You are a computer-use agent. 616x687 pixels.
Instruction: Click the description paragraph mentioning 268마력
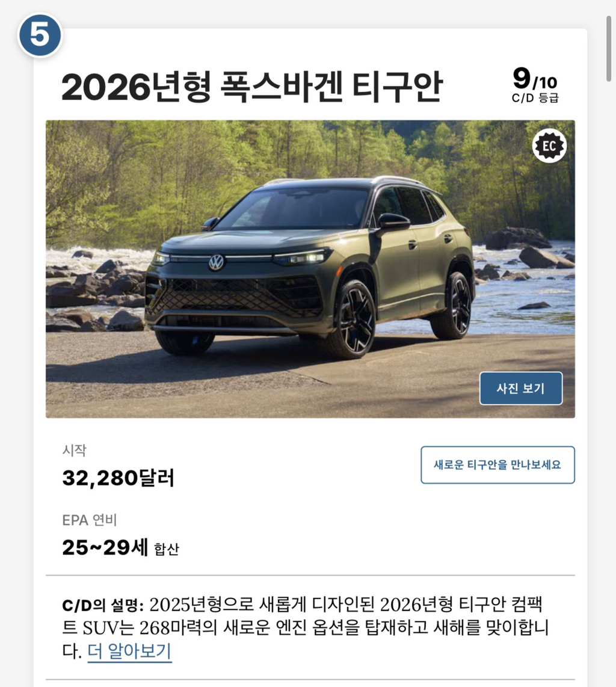point(306,628)
